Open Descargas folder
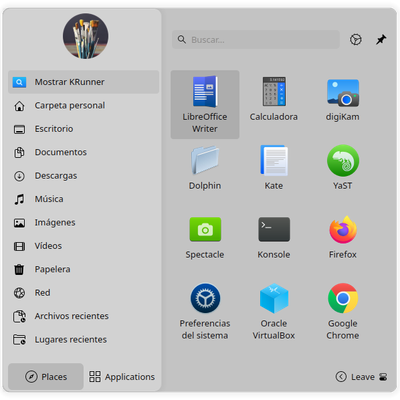400x400 pixels. coord(83,176)
